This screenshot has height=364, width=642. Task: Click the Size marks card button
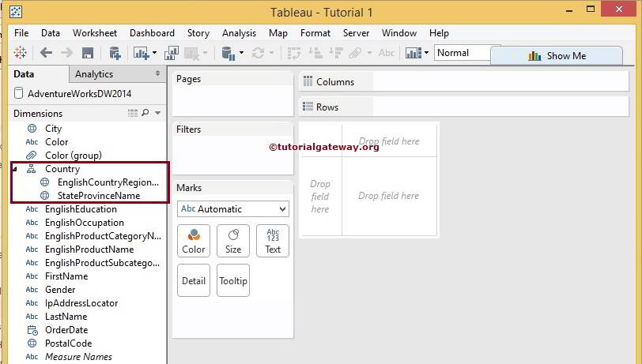[x=233, y=241]
